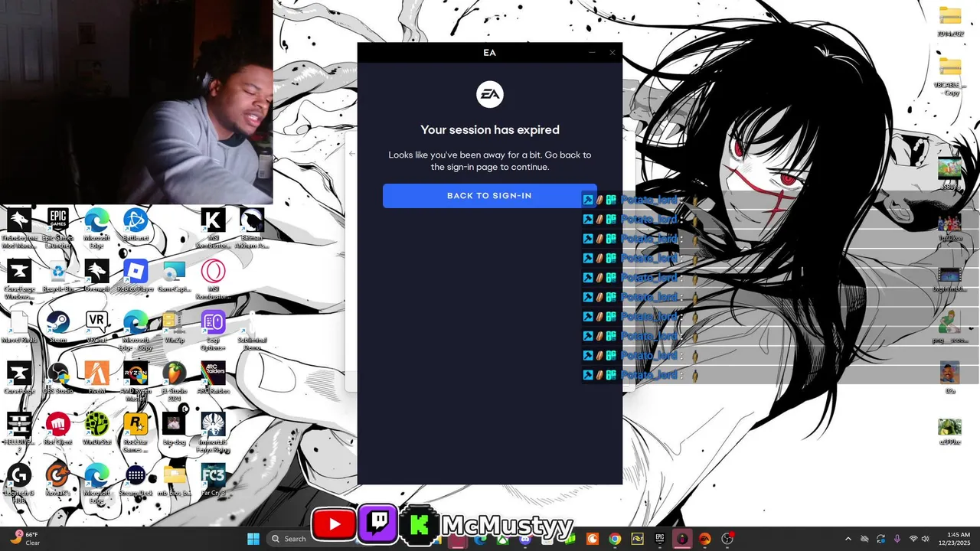This screenshot has width=980, height=551.
Task: Open ARC Raiders desktop shortcut
Action: click(214, 378)
